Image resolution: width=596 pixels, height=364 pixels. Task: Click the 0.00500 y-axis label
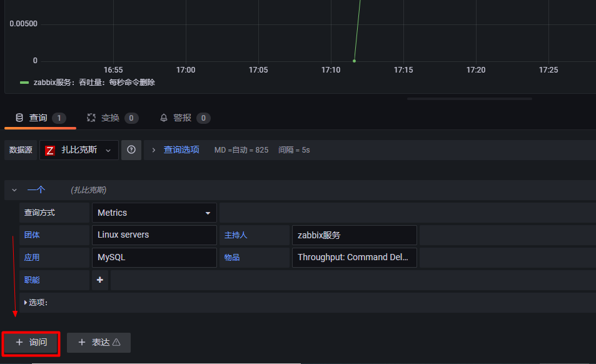[24, 24]
